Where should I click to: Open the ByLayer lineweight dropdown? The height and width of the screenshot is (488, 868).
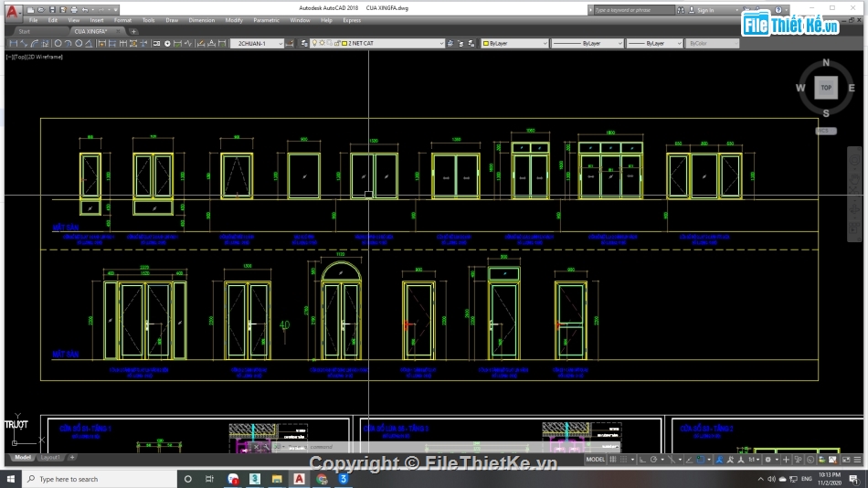[x=654, y=43]
